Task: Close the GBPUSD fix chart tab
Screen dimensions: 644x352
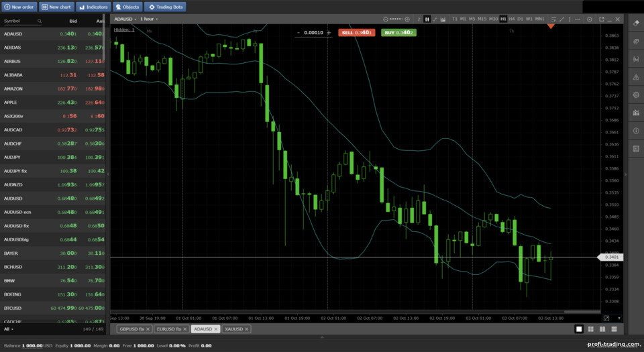Action: (148, 329)
